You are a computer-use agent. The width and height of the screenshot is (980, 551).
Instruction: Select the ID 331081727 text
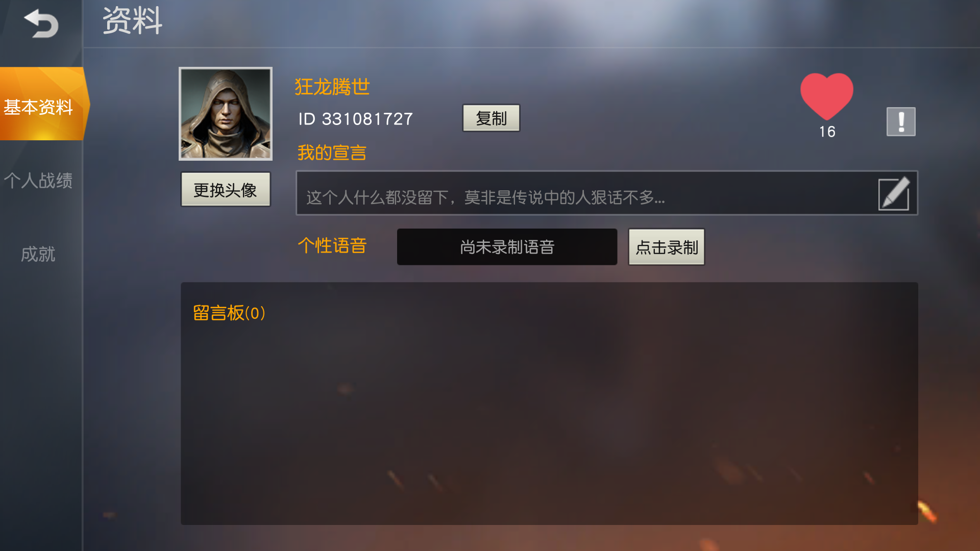click(x=355, y=119)
